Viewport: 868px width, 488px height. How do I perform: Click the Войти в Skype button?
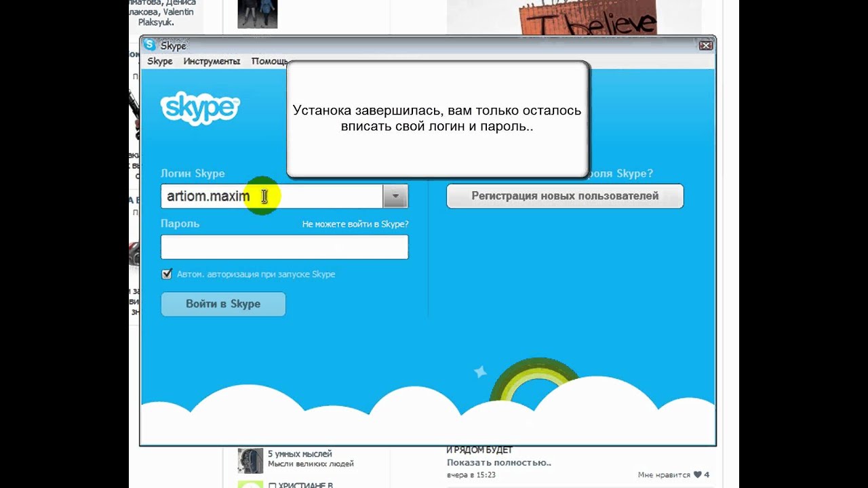[x=223, y=304]
